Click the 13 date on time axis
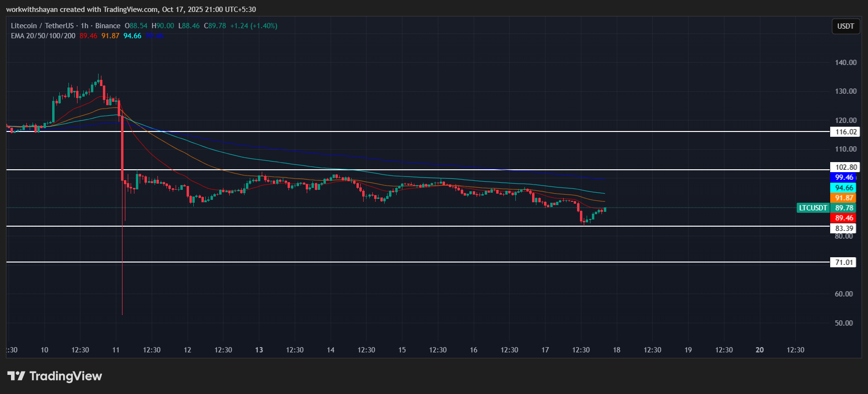The height and width of the screenshot is (394, 868). pyautogui.click(x=259, y=350)
